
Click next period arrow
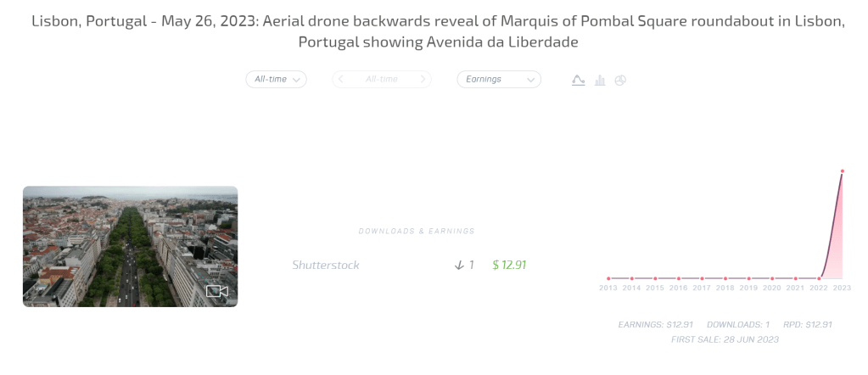(x=423, y=79)
